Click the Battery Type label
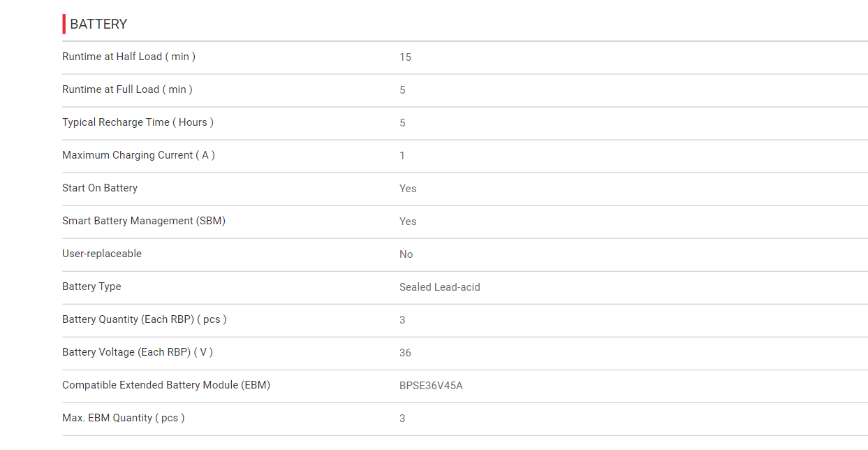 pyautogui.click(x=91, y=286)
